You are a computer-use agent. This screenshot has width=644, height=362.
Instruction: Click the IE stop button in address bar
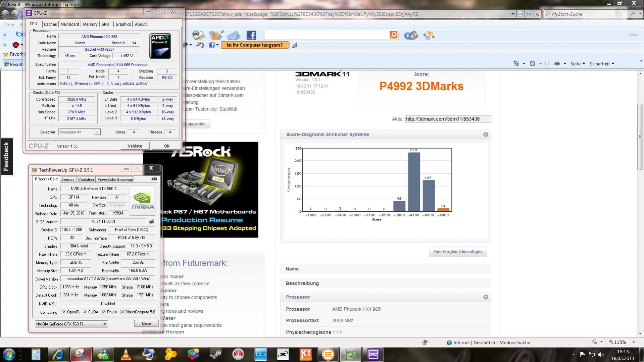(x=537, y=14)
